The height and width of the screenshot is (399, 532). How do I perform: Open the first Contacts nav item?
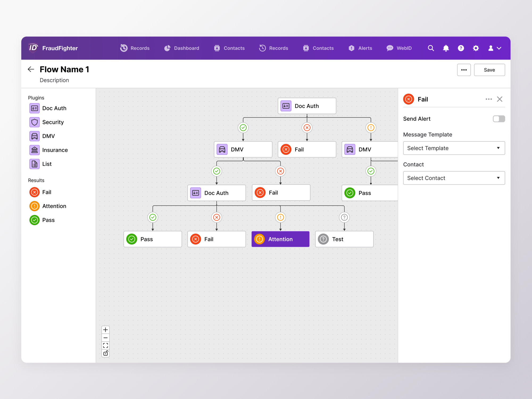click(x=229, y=48)
